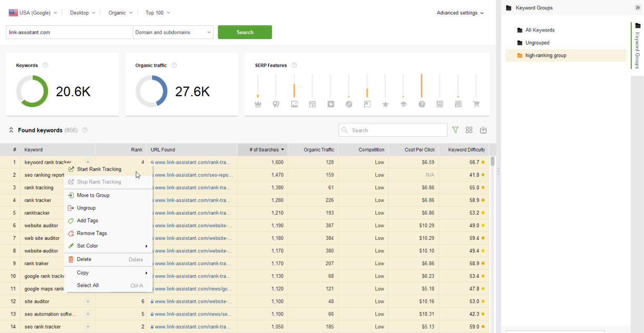This screenshot has height=333, width=644.
Task: Click the vertical Keyword Groups side tab
Action: point(637,46)
